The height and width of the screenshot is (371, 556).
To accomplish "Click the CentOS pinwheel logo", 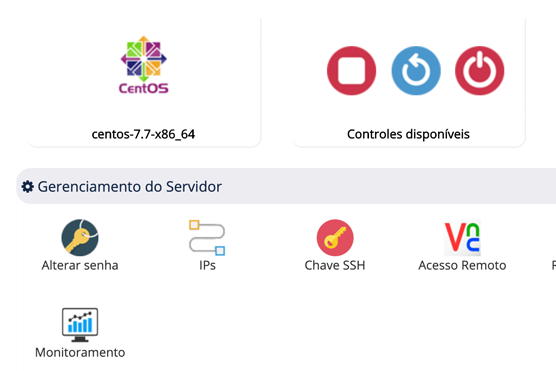I will point(144,59).
